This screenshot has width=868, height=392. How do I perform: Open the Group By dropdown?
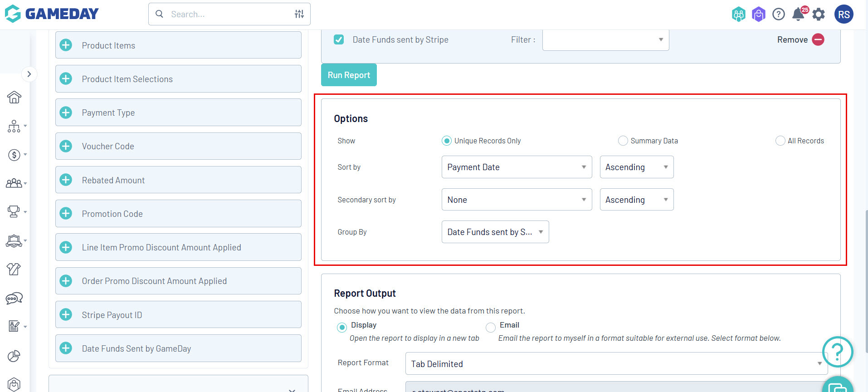(495, 232)
